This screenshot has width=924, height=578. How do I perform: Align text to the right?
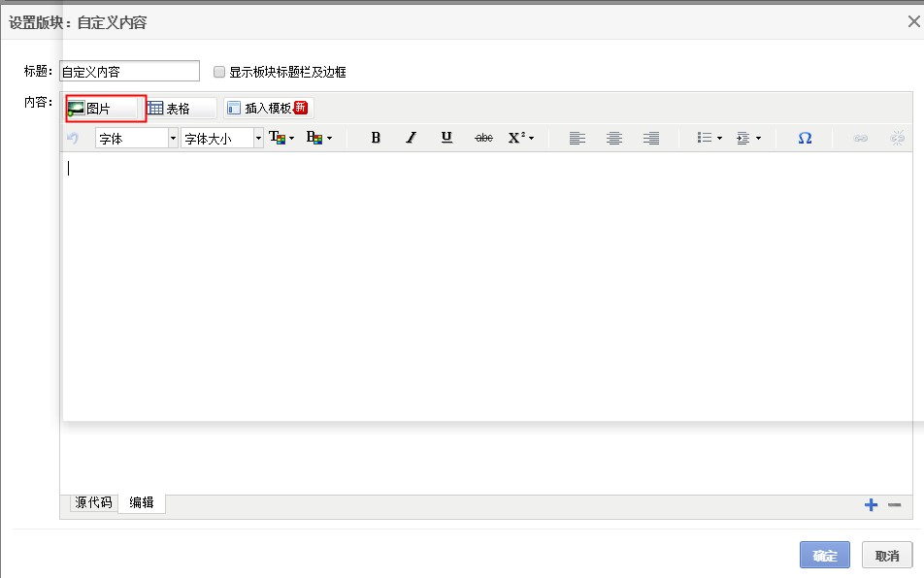coord(651,138)
